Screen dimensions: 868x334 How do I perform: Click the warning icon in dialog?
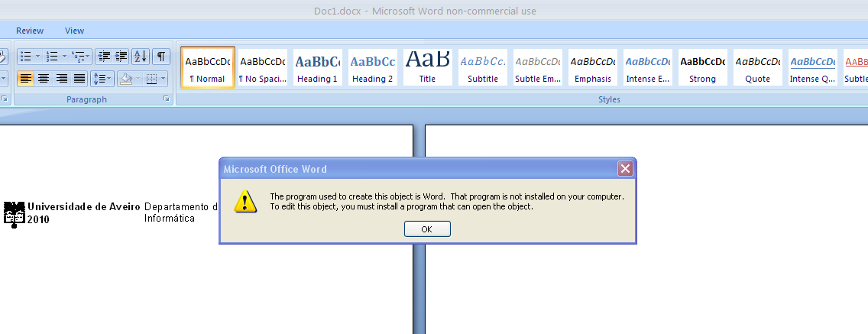coord(245,201)
